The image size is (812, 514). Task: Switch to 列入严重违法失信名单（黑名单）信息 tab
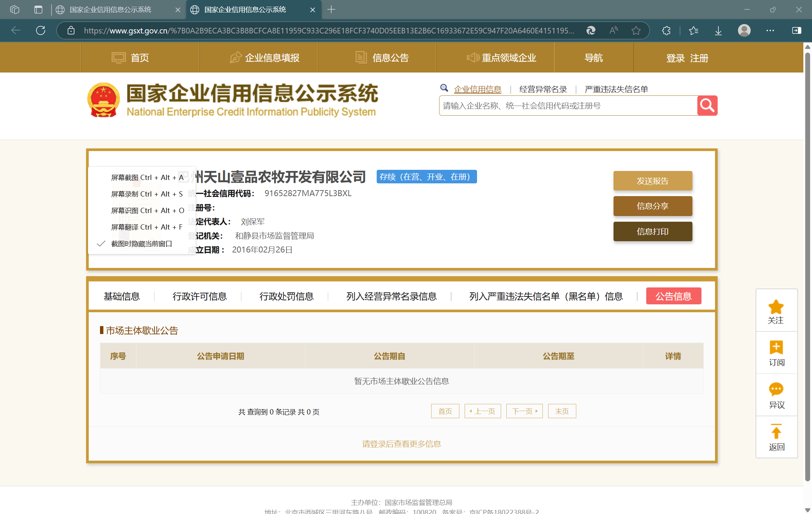(546, 296)
